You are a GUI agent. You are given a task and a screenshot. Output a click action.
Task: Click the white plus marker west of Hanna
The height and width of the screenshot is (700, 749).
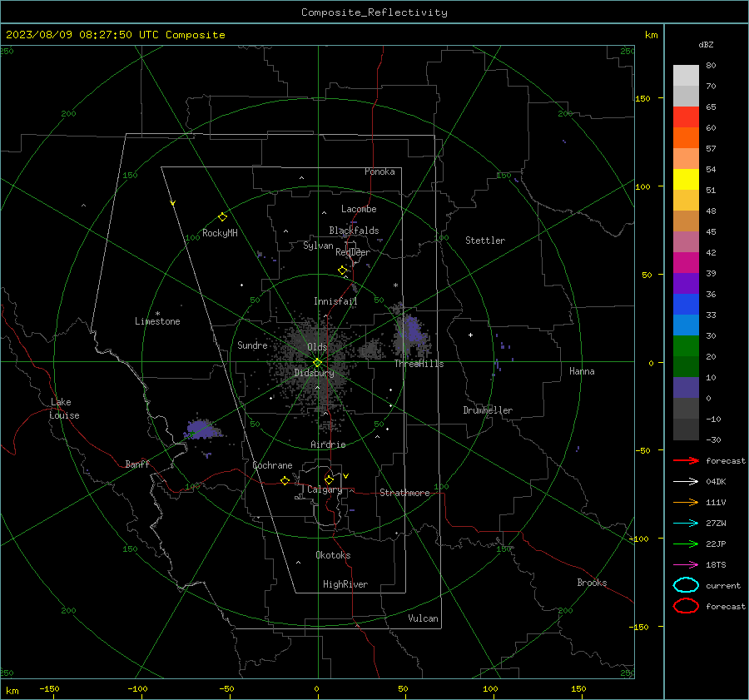click(x=470, y=335)
